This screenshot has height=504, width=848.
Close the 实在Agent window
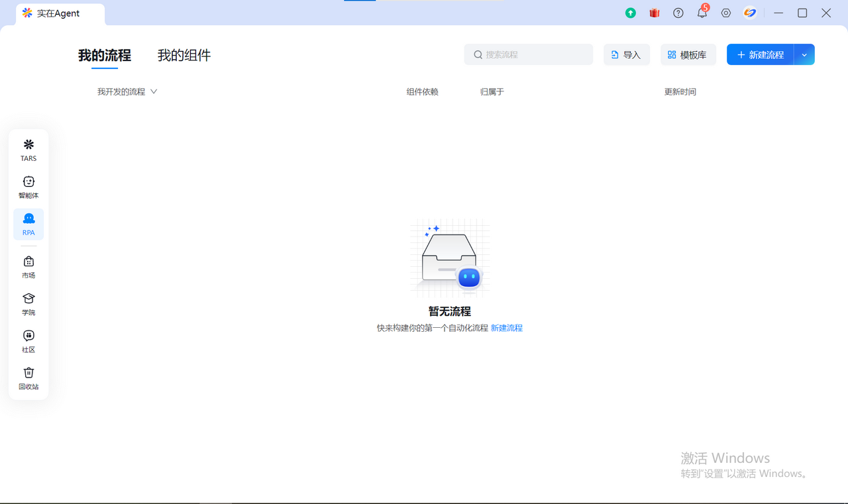coord(826,13)
